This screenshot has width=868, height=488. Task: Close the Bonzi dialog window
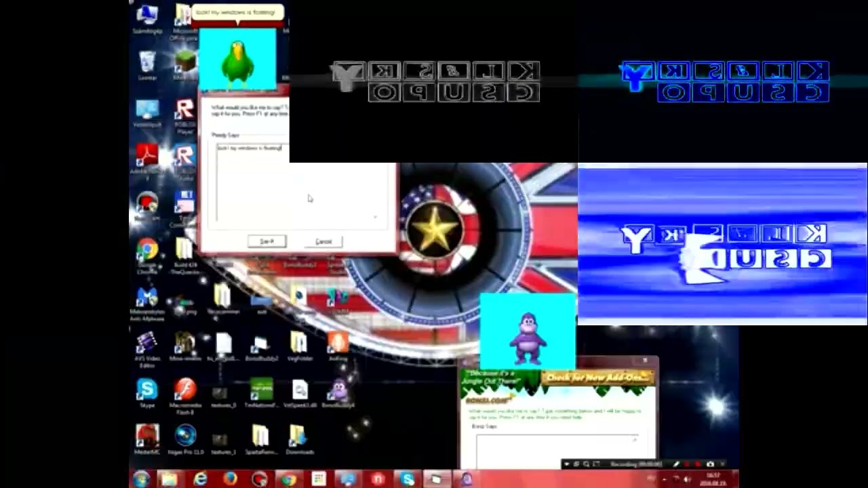click(x=645, y=361)
